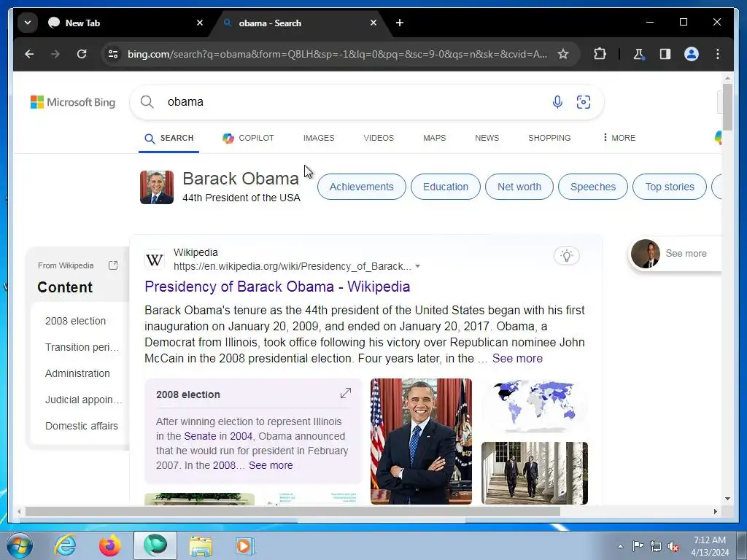Jump to Judicial appointments in Content
The image size is (747, 560).
(83, 400)
